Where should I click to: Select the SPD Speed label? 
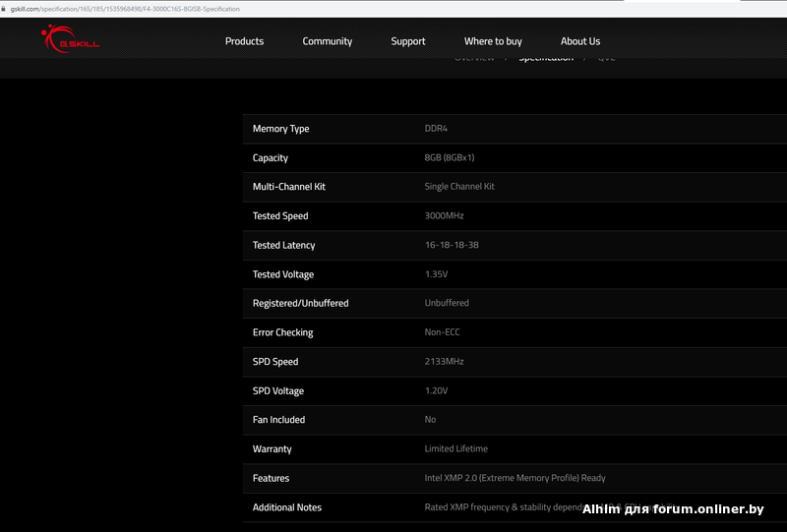[275, 362]
